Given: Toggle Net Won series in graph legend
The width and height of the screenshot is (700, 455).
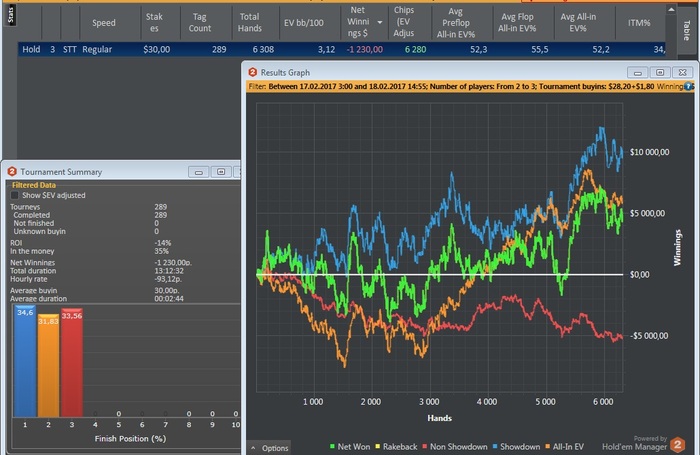Looking at the screenshot, I should click(350, 447).
